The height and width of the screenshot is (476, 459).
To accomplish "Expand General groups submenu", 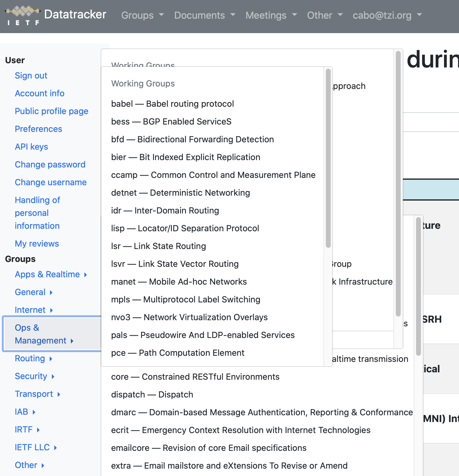I will (x=34, y=292).
